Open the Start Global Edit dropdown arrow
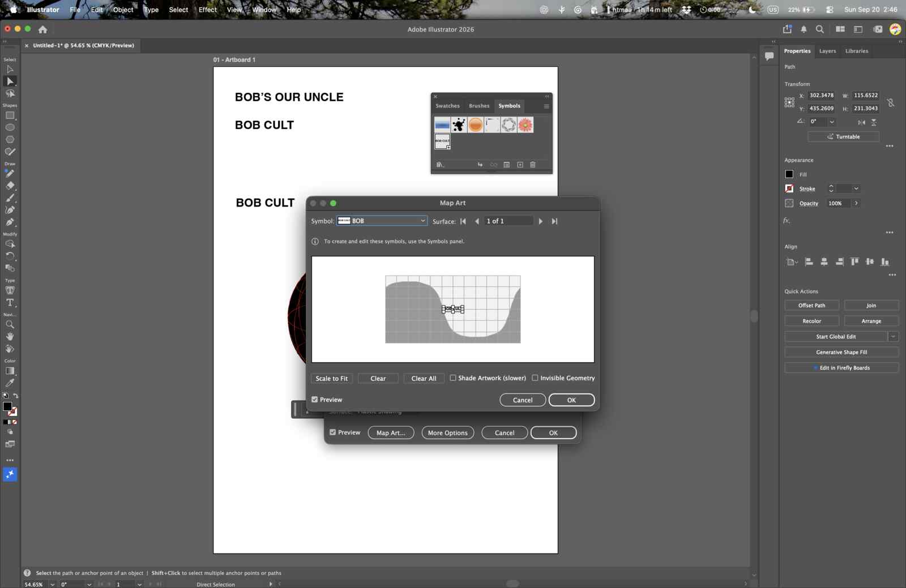 click(x=893, y=337)
